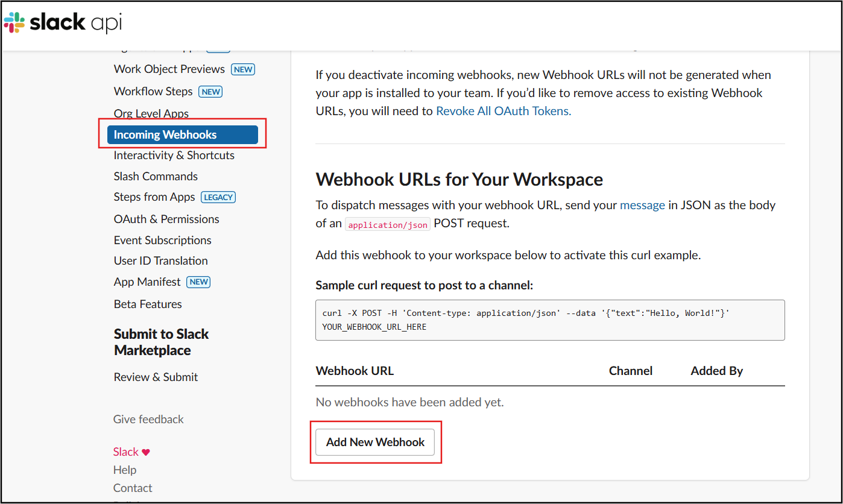Click the Channel column header
The width and height of the screenshot is (843, 504).
point(631,371)
